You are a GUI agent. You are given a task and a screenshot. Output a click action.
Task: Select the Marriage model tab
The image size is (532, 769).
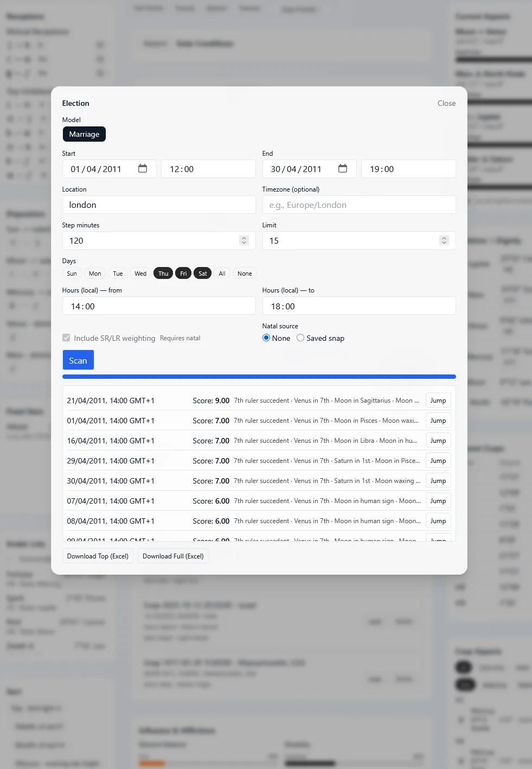point(84,134)
